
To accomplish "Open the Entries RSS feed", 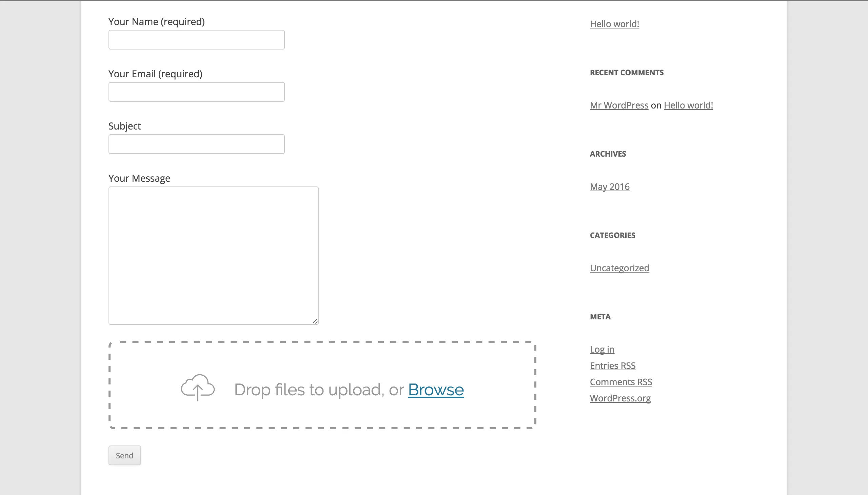I will coord(612,365).
